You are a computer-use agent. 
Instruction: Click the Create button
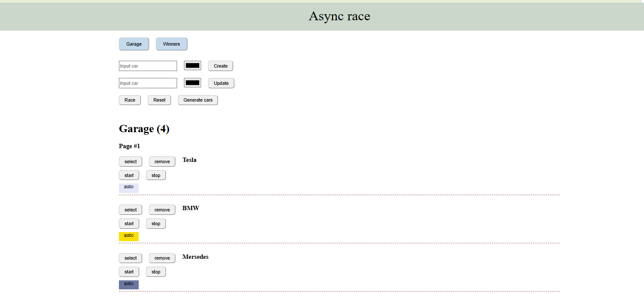coord(221,66)
